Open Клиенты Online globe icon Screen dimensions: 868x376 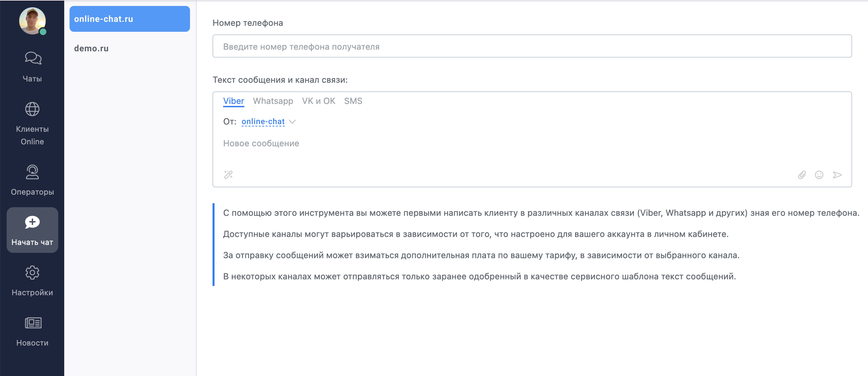click(32, 109)
